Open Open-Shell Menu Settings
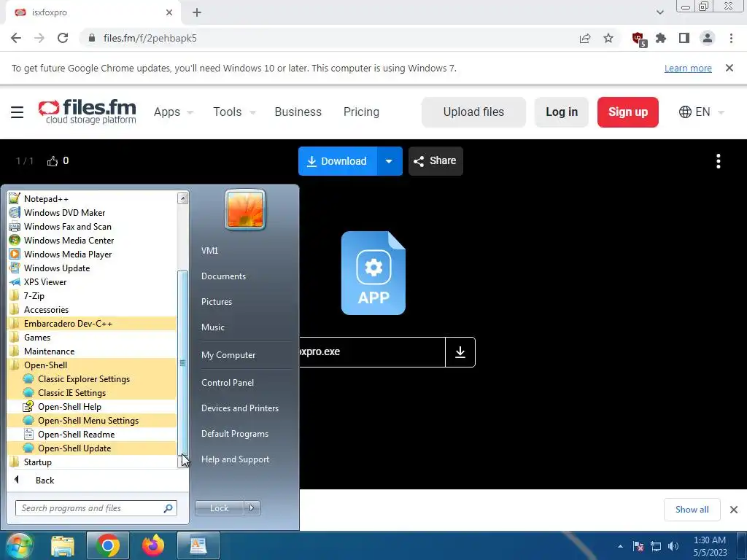 pyautogui.click(x=92, y=420)
